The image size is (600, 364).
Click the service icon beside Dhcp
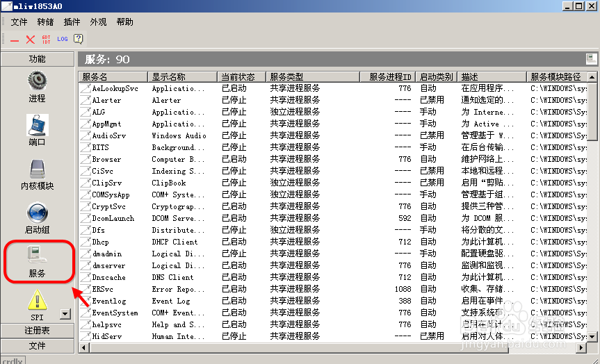pyautogui.click(x=85, y=242)
